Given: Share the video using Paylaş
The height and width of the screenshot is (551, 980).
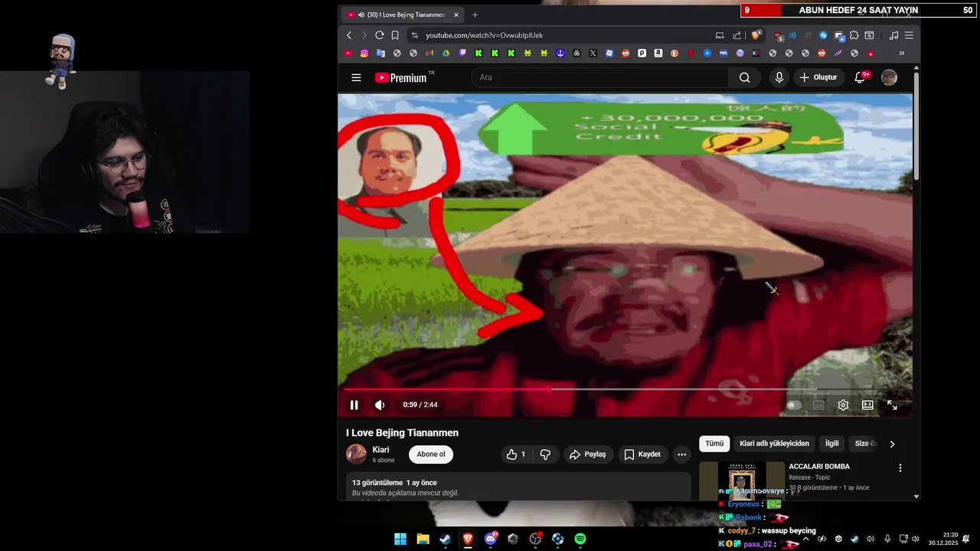Looking at the screenshot, I should (x=587, y=455).
